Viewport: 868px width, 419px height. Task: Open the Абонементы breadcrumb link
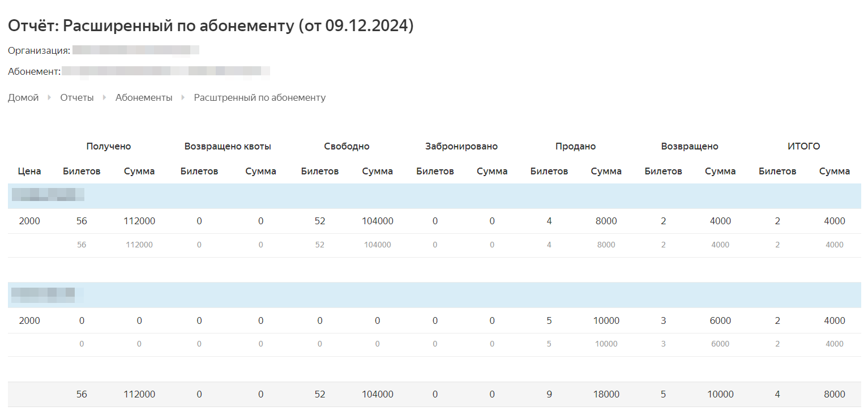(x=144, y=97)
